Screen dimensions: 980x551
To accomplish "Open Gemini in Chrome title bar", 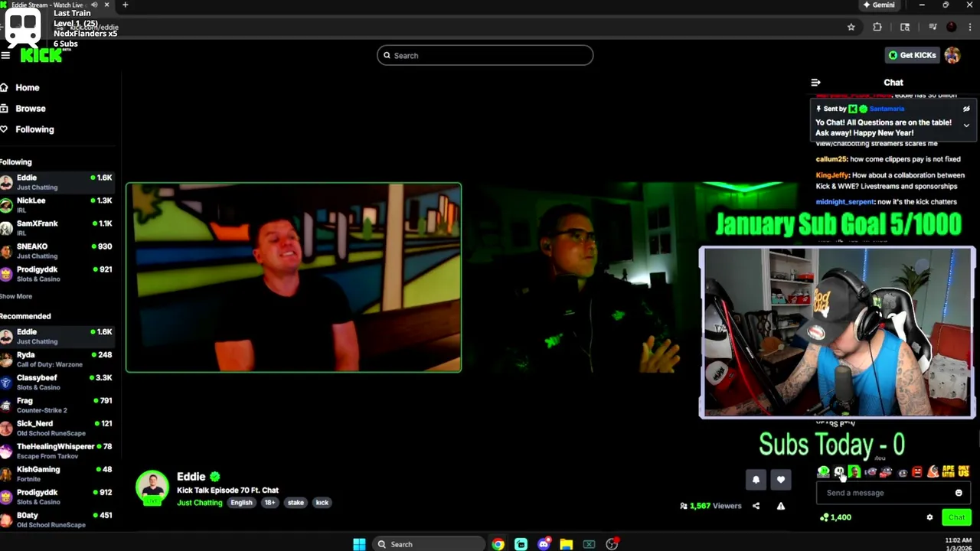I will coord(879,5).
